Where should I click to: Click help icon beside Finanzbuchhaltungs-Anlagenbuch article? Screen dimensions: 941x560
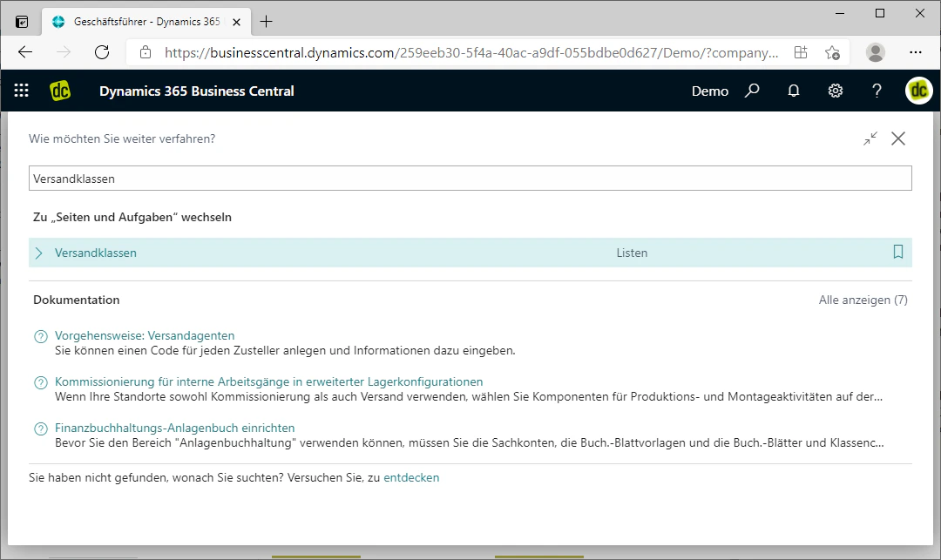point(41,428)
